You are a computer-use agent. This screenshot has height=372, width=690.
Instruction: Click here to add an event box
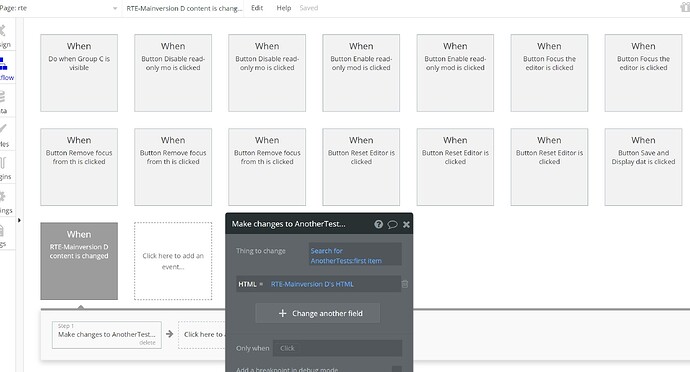coord(173,261)
